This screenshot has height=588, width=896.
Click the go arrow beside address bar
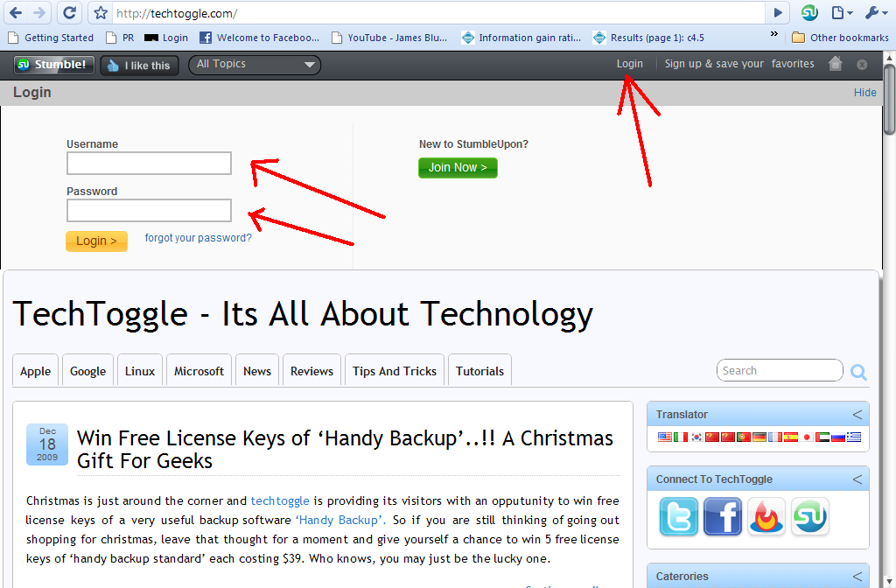(x=778, y=12)
